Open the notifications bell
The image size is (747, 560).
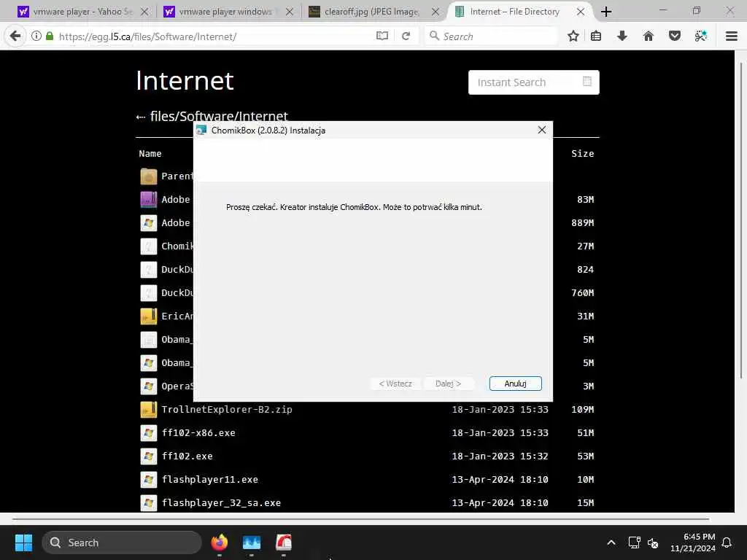[727, 542]
